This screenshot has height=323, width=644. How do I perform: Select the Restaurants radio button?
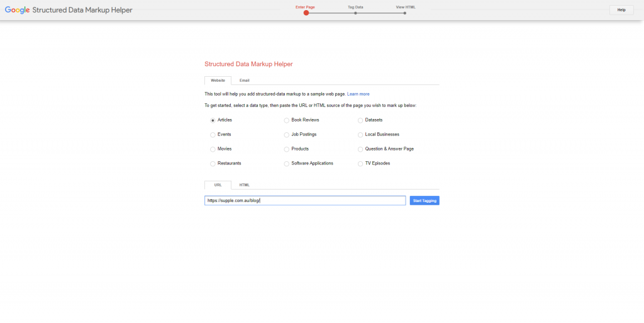[x=213, y=164]
